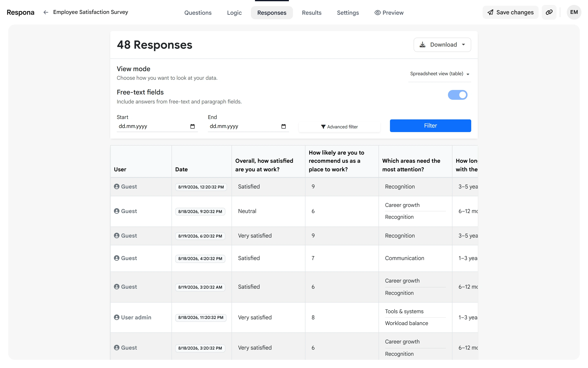This screenshot has width=588, height=368.
Task: Click the blue Filter button
Action: 430,126
